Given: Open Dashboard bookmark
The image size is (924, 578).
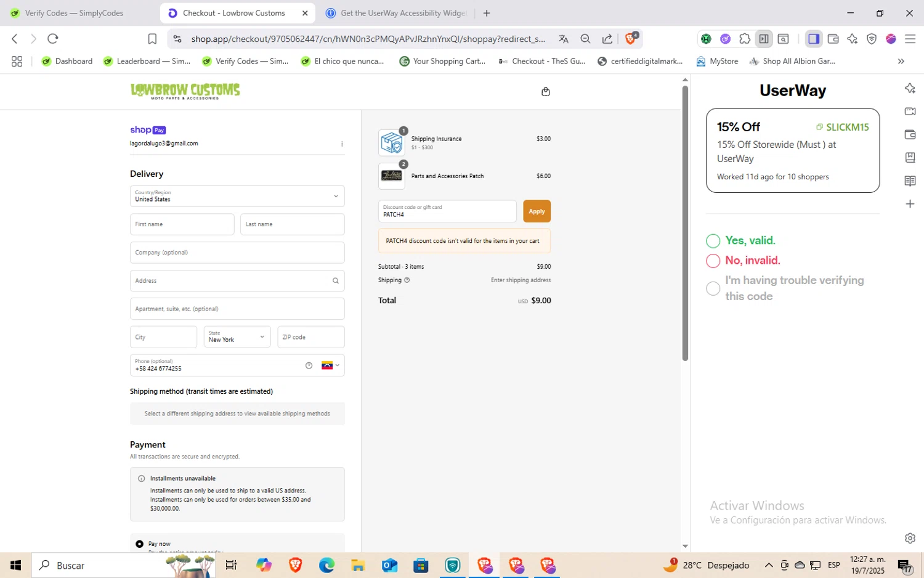Looking at the screenshot, I should pyautogui.click(x=67, y=61).
